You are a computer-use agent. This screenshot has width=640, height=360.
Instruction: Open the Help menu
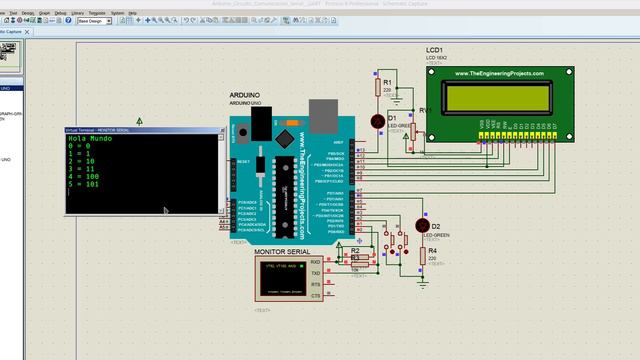click(132, 13)
